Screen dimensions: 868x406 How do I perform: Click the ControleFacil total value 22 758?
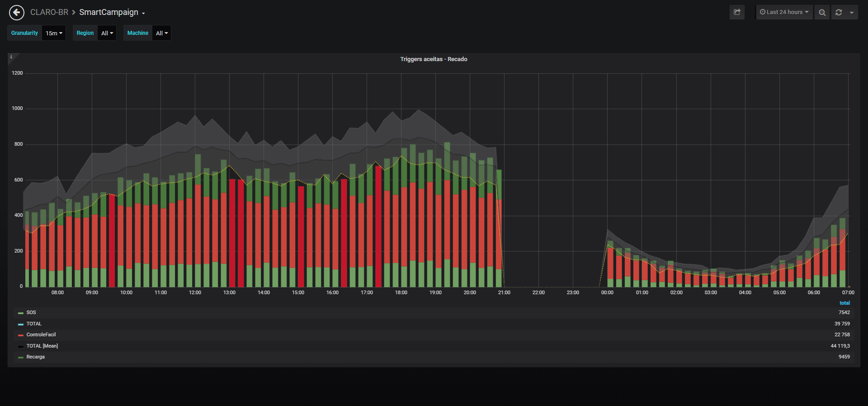point(842,335)
